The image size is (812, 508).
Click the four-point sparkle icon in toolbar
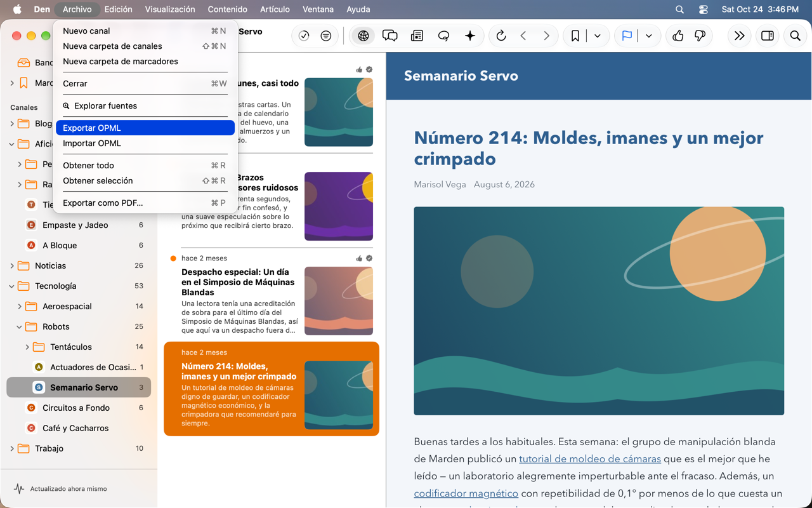point(470,36)
